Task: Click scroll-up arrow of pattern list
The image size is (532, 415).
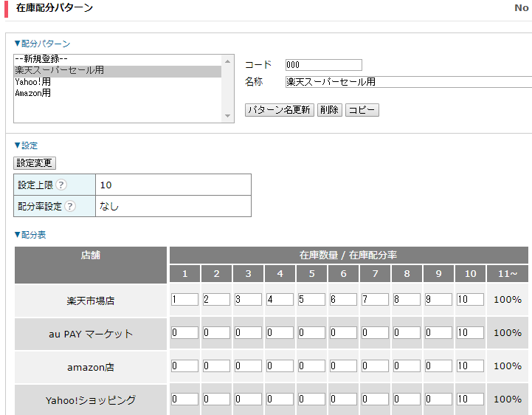Action: click(227, 61)
